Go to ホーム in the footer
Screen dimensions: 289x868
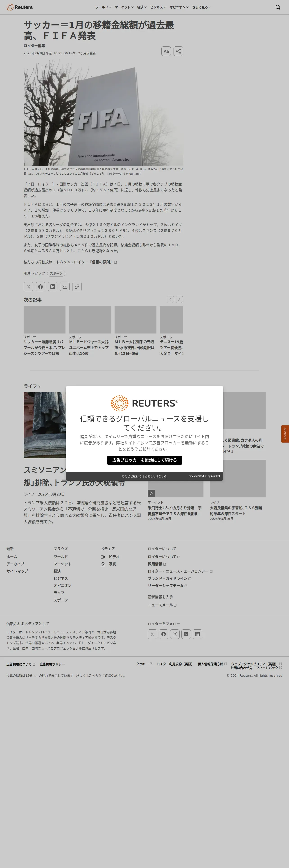point(12,557)
